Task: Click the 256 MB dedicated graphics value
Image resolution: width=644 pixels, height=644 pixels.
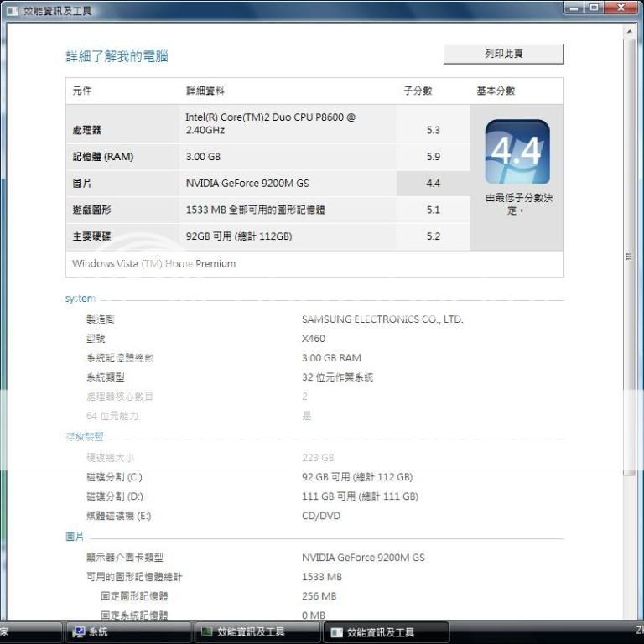Action: (x=319, y=596)
